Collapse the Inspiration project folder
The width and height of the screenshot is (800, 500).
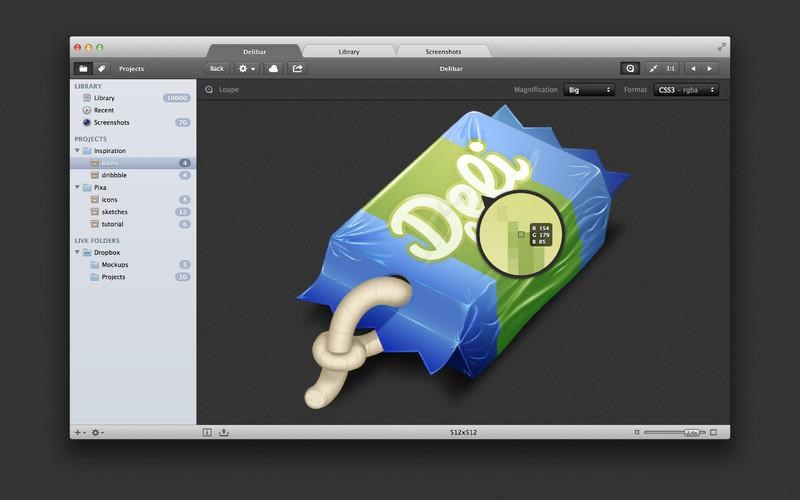78,151
